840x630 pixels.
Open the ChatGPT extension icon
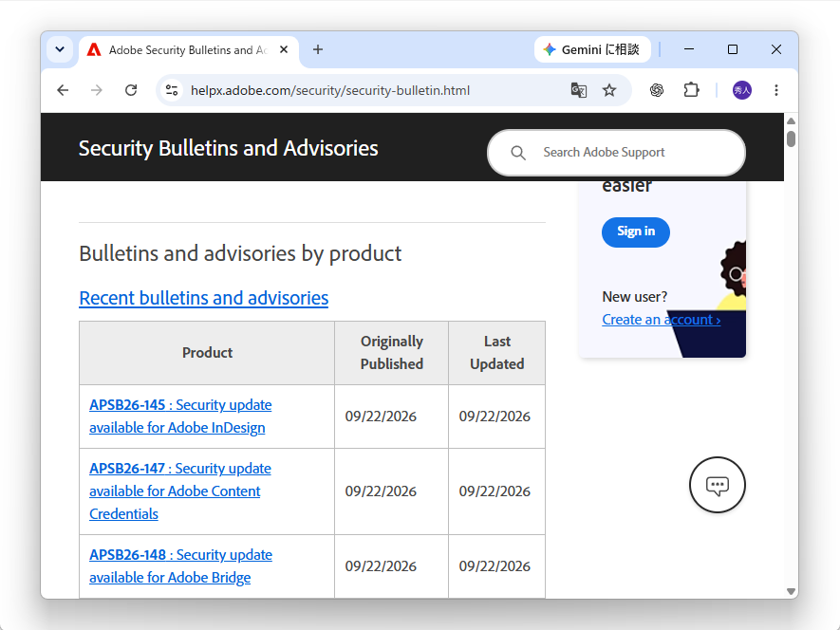(657, 90)
